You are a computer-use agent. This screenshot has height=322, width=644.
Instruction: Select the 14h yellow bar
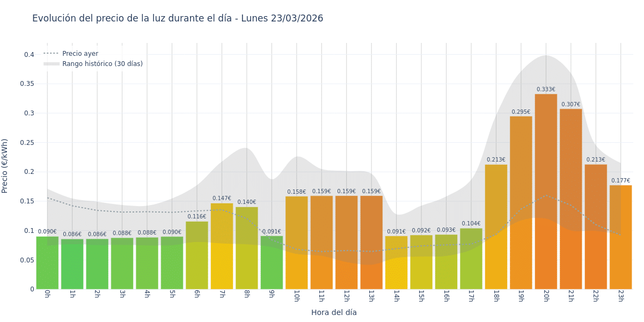pyautogui.click(x=396, y=263)
